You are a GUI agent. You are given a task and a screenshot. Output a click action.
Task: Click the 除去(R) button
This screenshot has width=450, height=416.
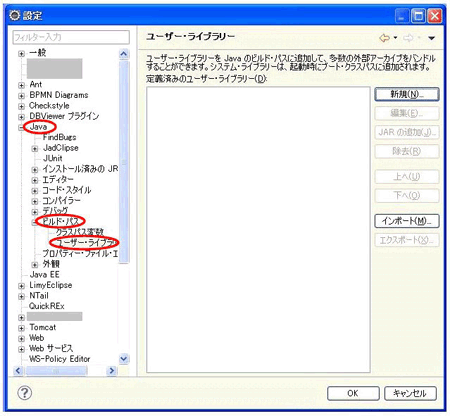(407, 151)
